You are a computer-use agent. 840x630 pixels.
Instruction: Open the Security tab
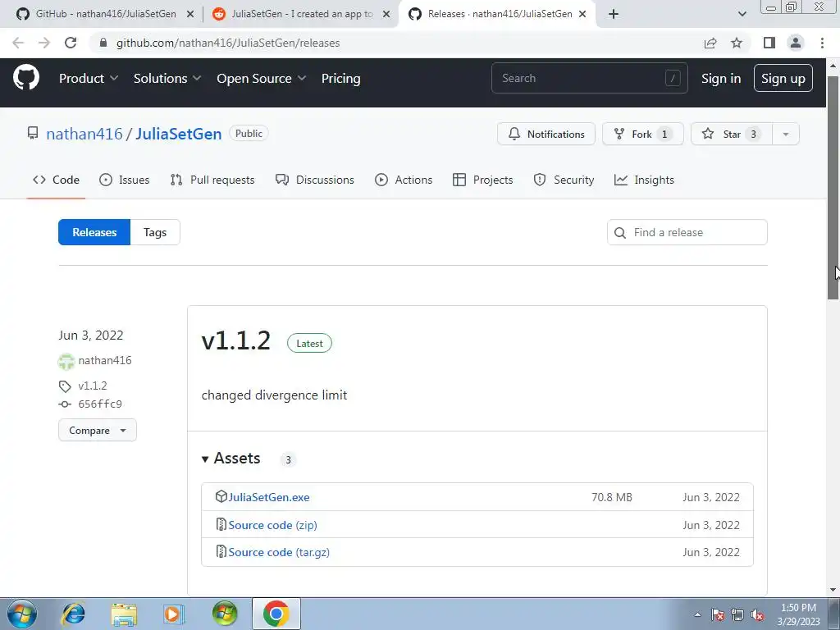pos(564,180)
